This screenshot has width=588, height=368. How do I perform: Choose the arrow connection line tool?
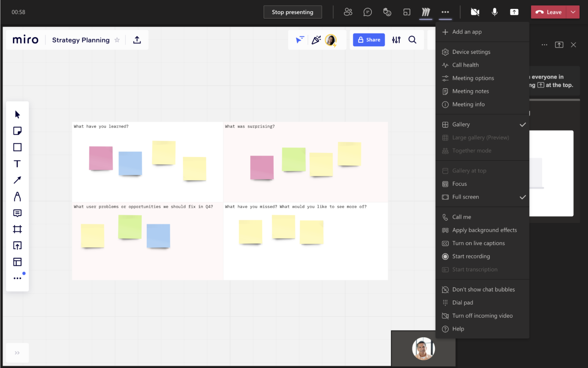tap(17, 180)
